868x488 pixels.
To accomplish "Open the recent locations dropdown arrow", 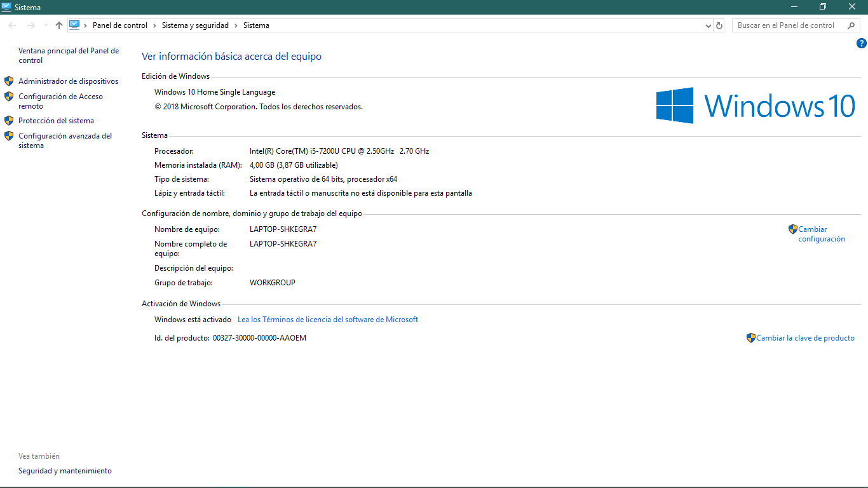I will 46,25.
